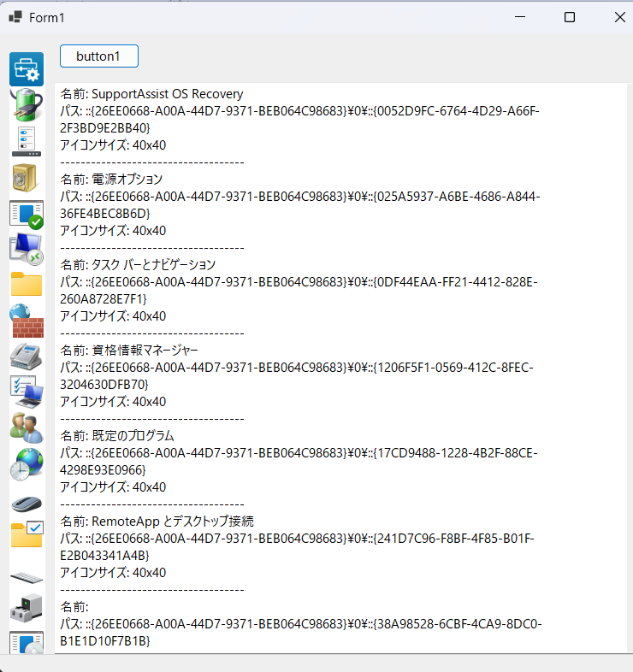Open the golden safe credential manager icon
Image resolution: width=633 pixels, height=672 pixels.
(25, 176)
